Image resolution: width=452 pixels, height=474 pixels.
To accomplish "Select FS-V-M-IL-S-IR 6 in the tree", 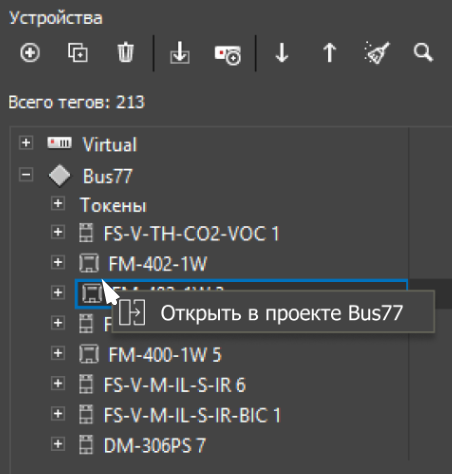I will pyautogui.click(x=175, y=385).
